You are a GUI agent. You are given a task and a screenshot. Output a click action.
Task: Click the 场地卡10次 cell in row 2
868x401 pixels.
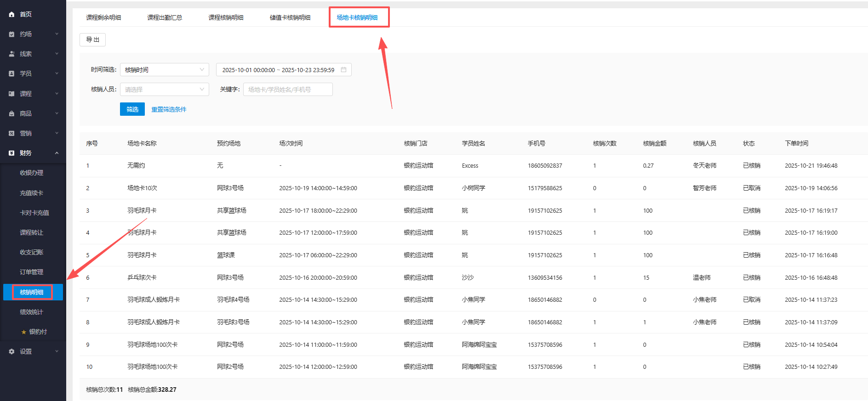click(142, 188)
